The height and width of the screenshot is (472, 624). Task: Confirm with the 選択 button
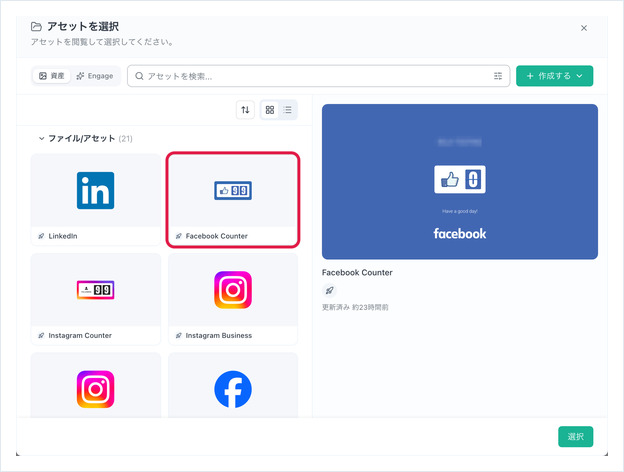point(575,437)
